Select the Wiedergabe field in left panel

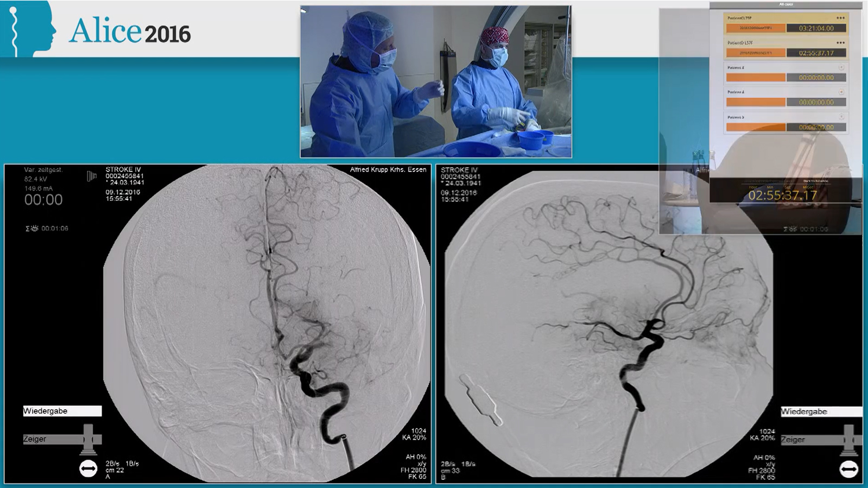click(62, 411)
